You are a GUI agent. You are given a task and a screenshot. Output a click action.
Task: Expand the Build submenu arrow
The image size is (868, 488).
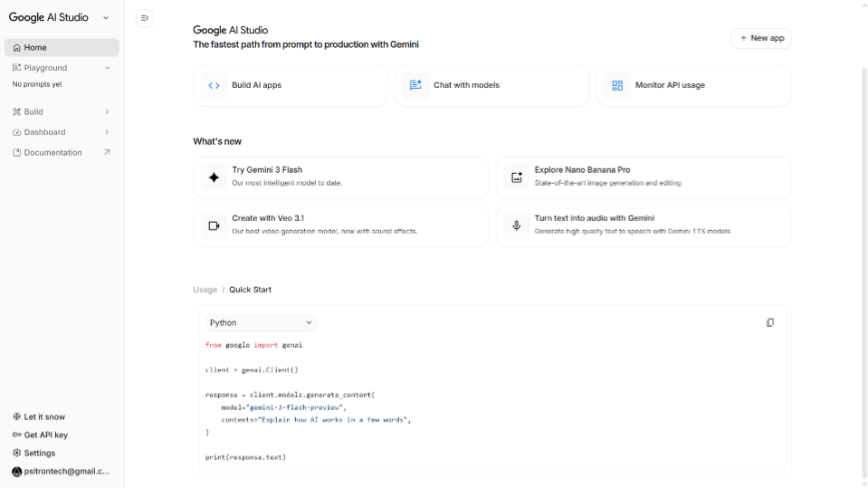[x=107, y=112]
